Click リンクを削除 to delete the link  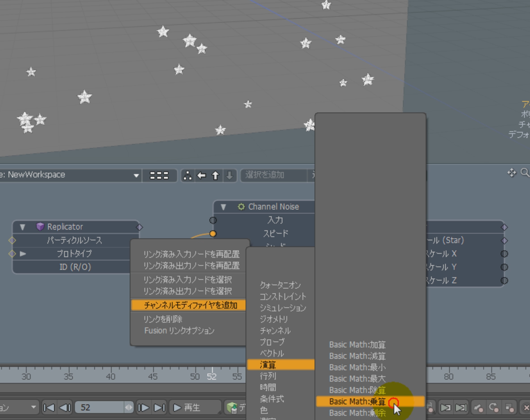tap(163, 319)
